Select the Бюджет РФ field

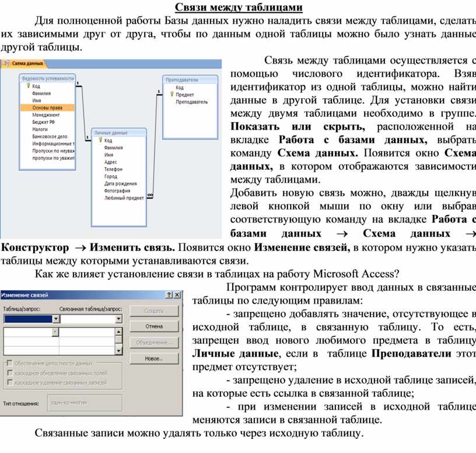coord(44,122)
